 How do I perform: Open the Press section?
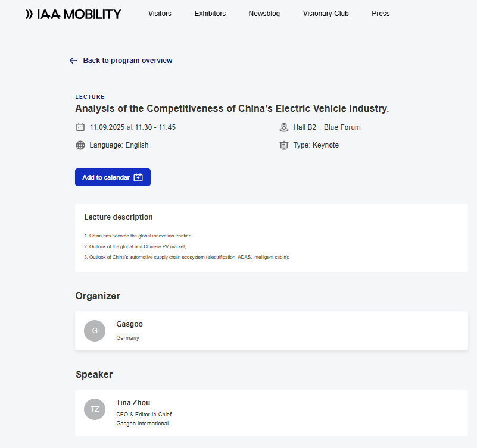pos(381,13)
